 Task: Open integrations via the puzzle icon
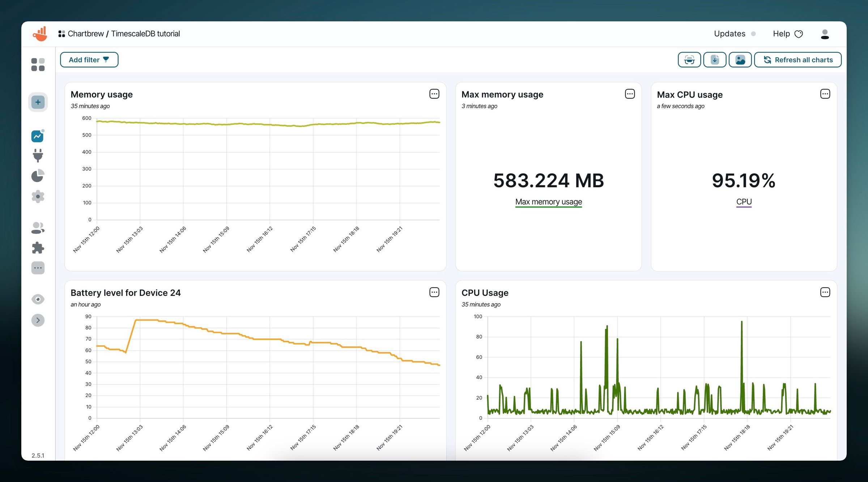(38, 248)
